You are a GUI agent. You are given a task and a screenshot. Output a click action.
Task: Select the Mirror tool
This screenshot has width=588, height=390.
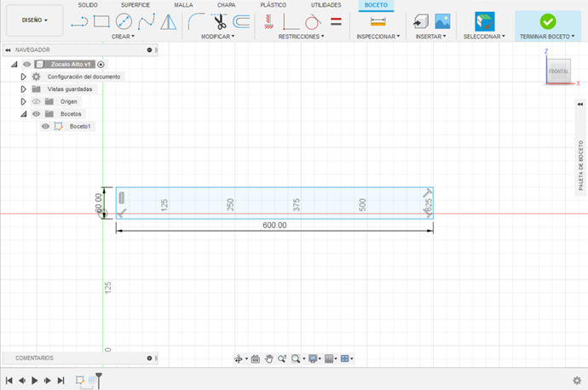tap(169, 22)
